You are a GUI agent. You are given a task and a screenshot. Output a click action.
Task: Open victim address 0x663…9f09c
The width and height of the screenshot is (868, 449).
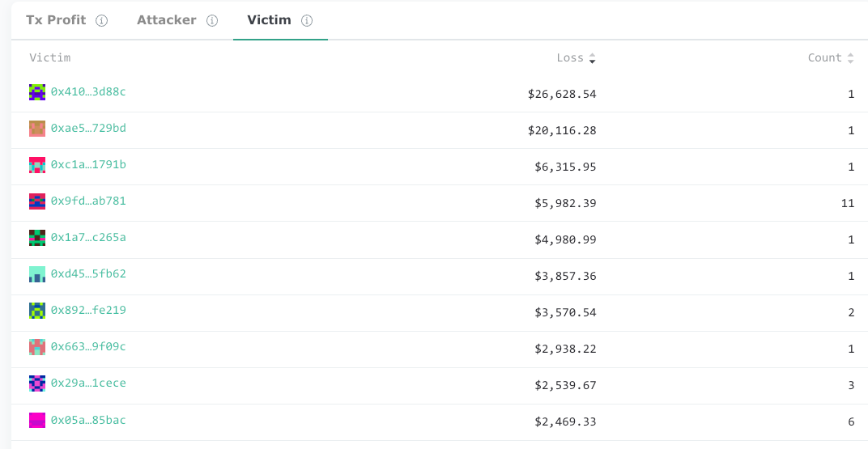[x=88, y=347]
